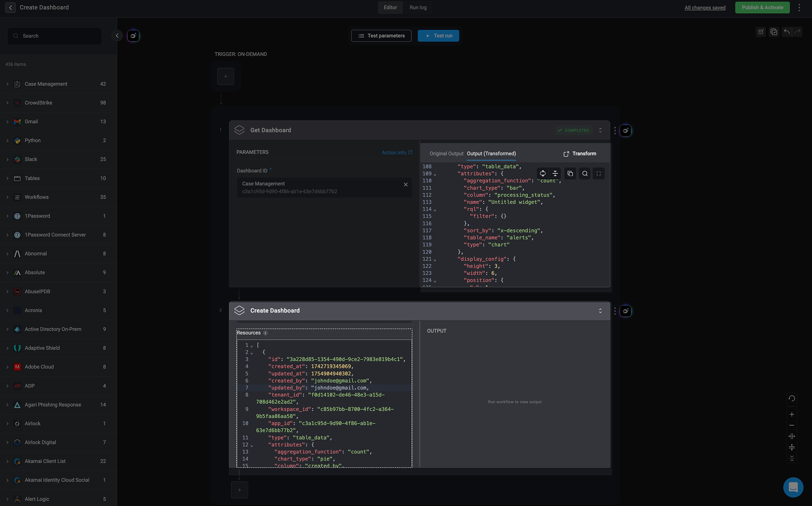The image size is (812, 506).
Task: Click the COMPLETED status badge
Action: point(573,130)
